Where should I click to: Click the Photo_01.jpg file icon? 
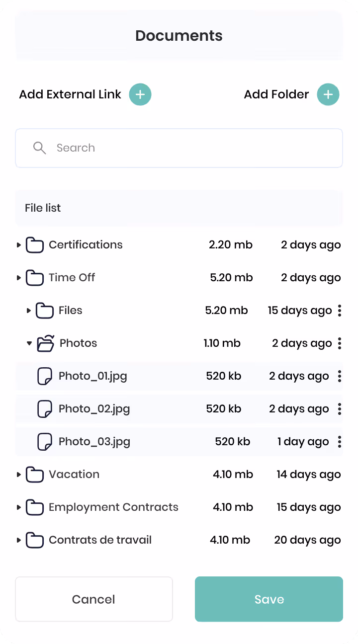click(45, 376)
